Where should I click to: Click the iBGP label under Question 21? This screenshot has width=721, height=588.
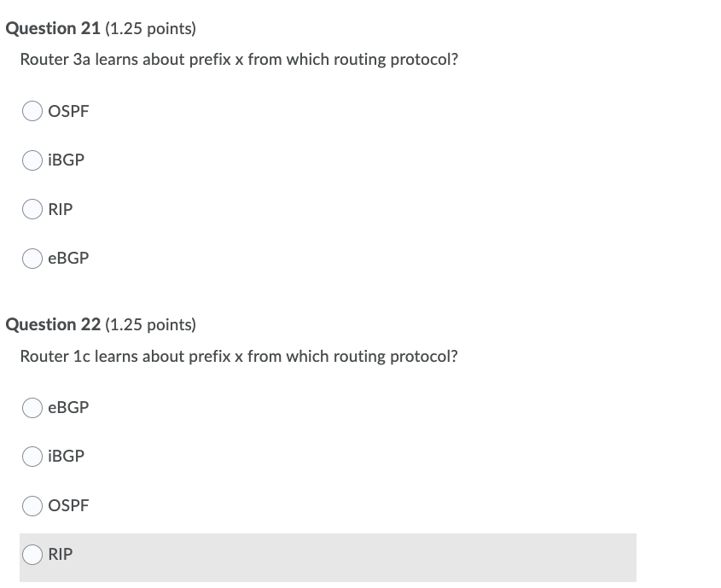point(65,160)
